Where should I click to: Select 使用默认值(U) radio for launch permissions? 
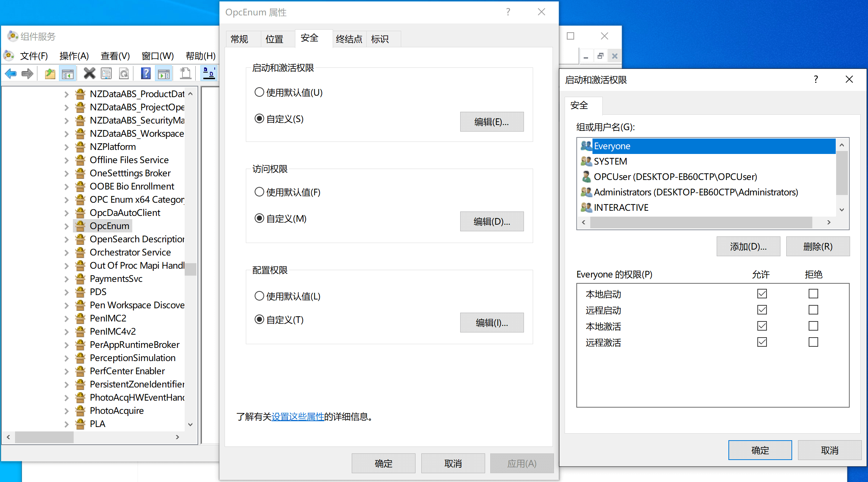click(x=259, y=92)
